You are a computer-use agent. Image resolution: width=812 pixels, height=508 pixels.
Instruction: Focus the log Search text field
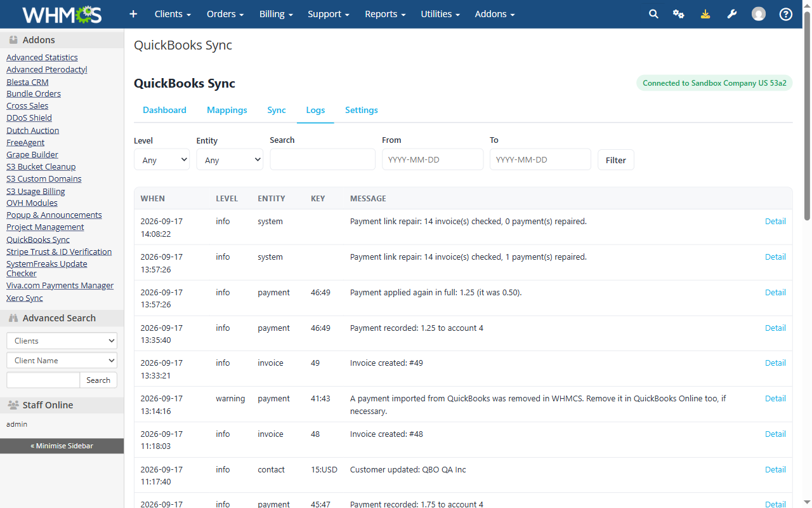click(x=322, y=159)
